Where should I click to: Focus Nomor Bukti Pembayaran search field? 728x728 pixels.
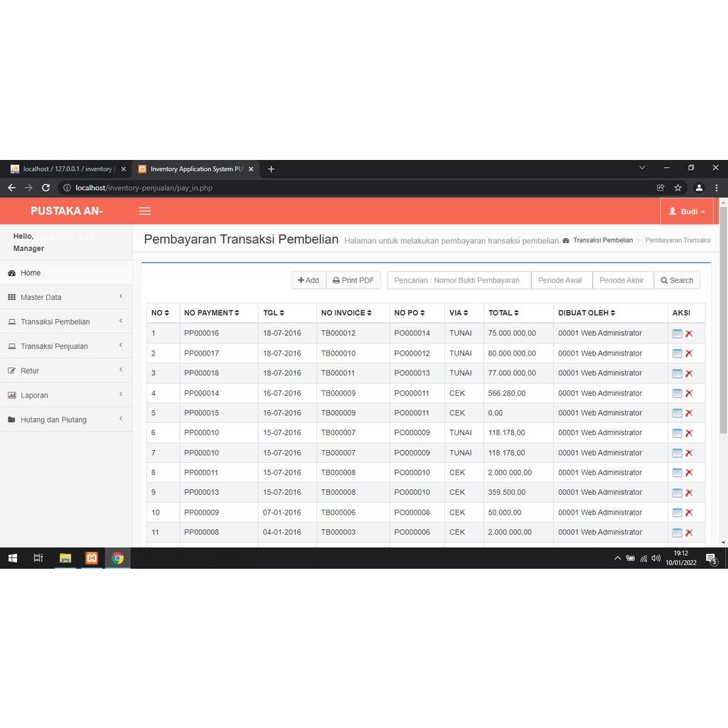(459, 280)
